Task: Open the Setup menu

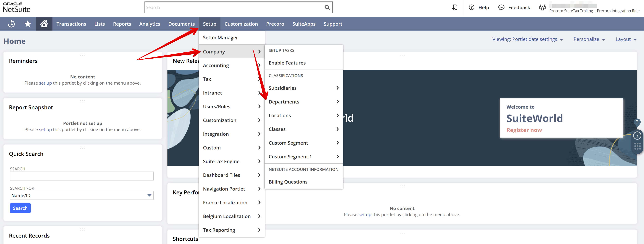Action: pos(209,24)
